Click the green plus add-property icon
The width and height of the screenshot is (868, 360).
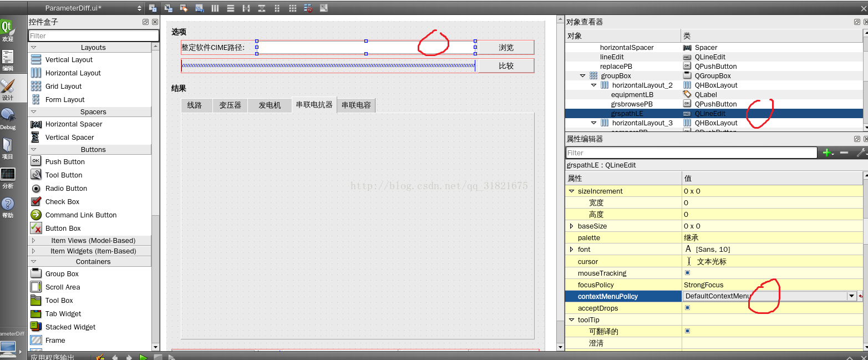point(828,153)
